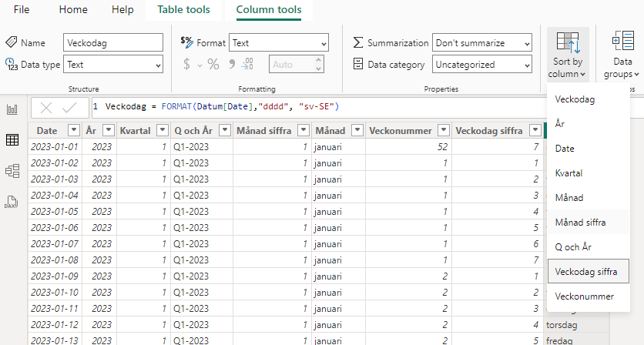Switch to Table view icon in sidebar
This screenshot has height=345, width=644.
(12, 139)
